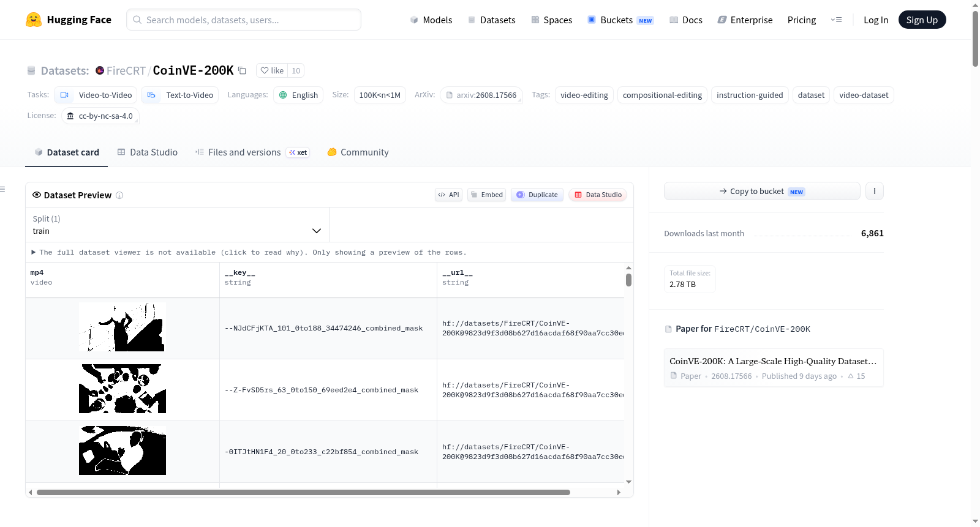The image size is (980, 527).
Task: Expand the additional navigation menu icon
Action: click(x=836, y=20)
